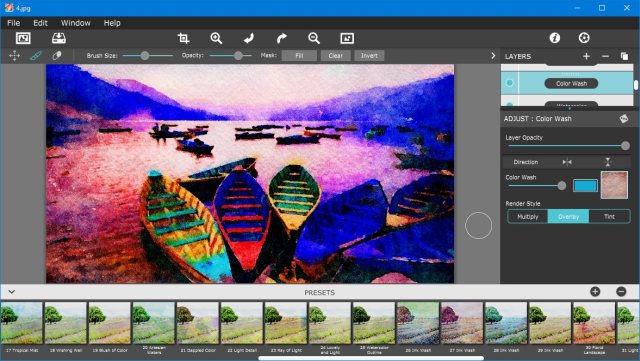Open the Edit menu
The height and width of the screenshot is (361, 640).
pyautogui.click(x=40, y=23)
